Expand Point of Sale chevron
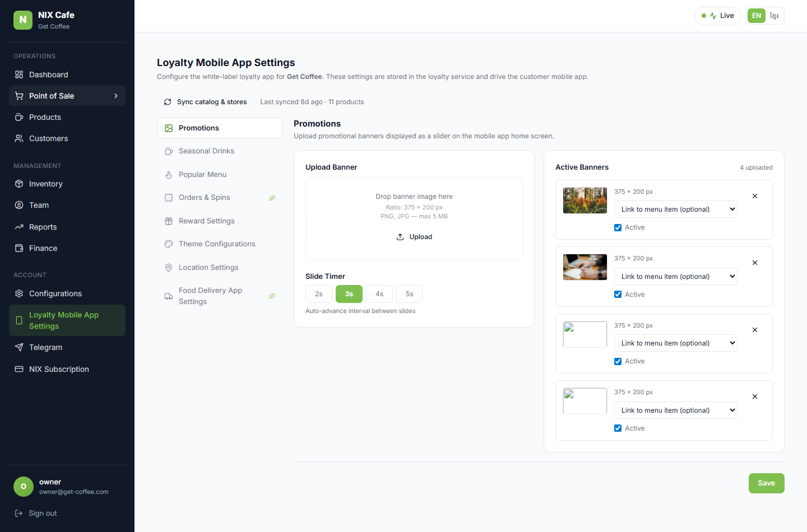This screenshot has height=532, width=807. pyautogui.click(x=116, y=96)
